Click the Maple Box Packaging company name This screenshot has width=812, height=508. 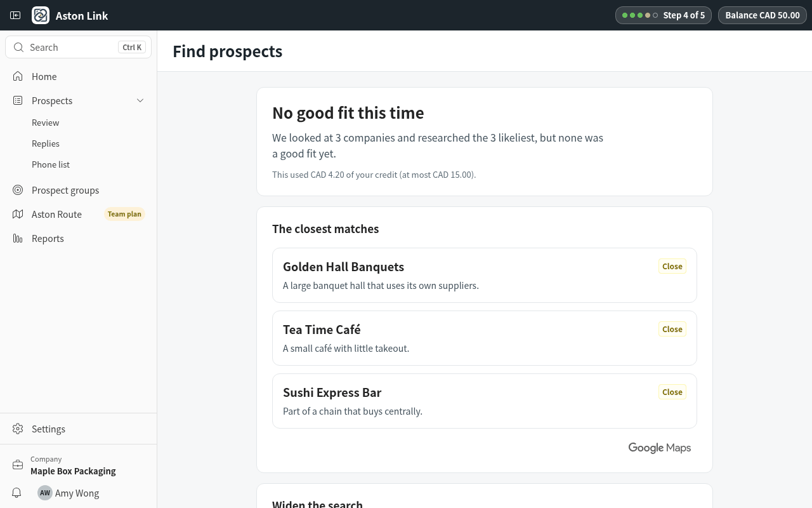(x=73, y=471)
